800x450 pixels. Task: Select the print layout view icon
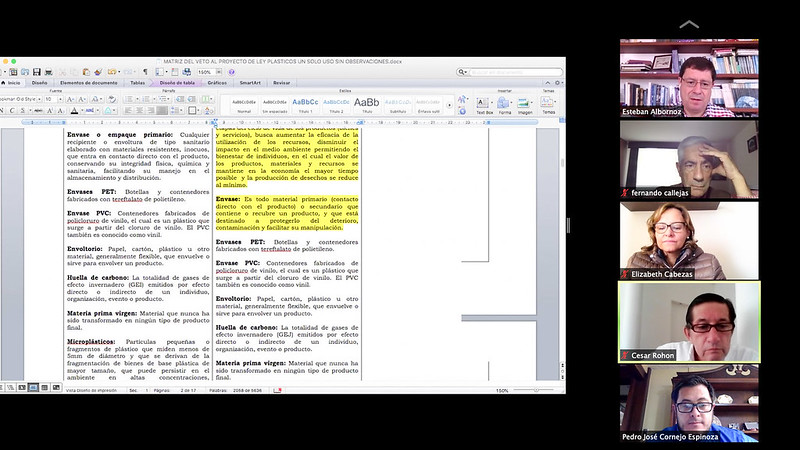(33, 388)
